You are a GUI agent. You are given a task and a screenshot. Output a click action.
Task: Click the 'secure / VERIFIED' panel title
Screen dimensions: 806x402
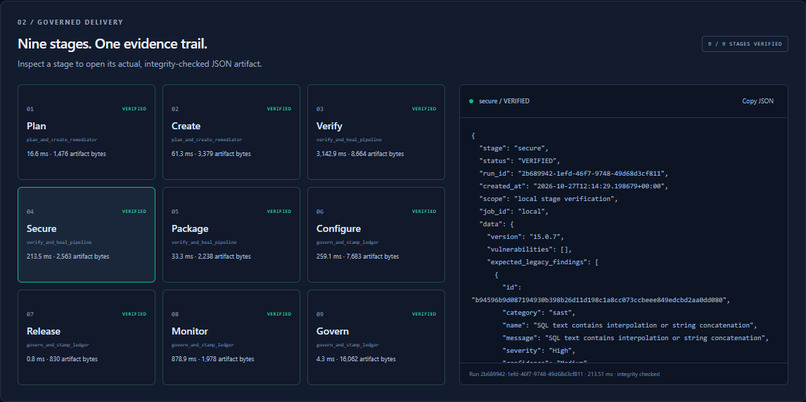coord(504,101)
